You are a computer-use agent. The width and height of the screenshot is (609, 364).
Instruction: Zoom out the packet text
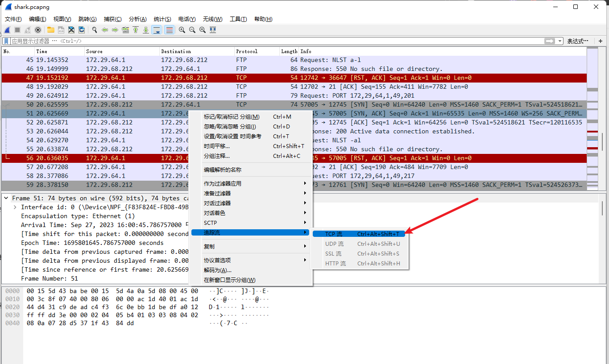192,30
